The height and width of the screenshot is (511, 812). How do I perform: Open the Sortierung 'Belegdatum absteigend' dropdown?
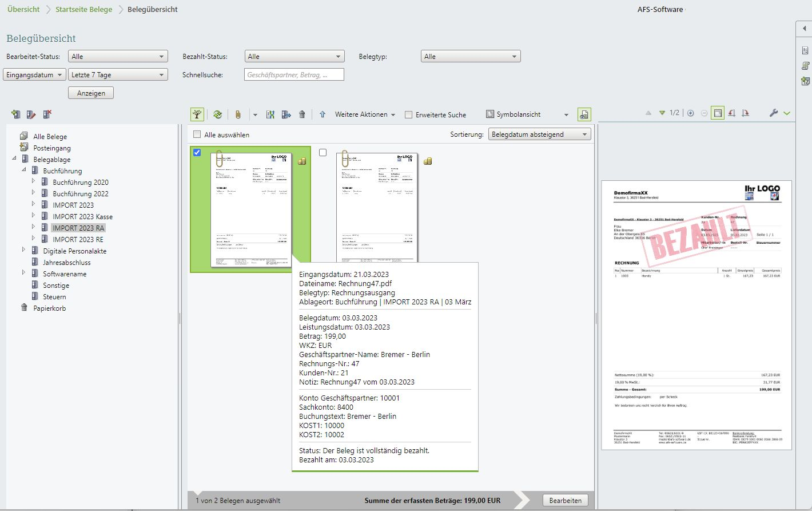coord(539,134)
